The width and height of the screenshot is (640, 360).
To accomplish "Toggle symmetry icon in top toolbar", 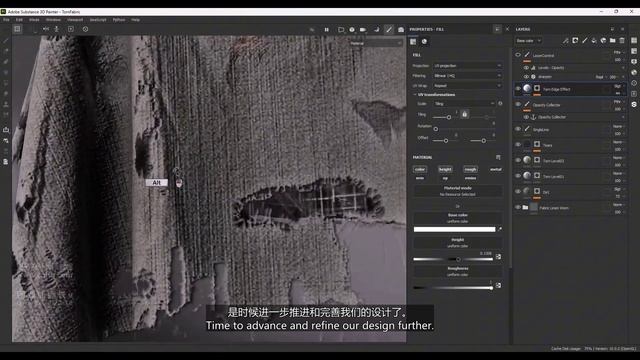I will point(46,29).
